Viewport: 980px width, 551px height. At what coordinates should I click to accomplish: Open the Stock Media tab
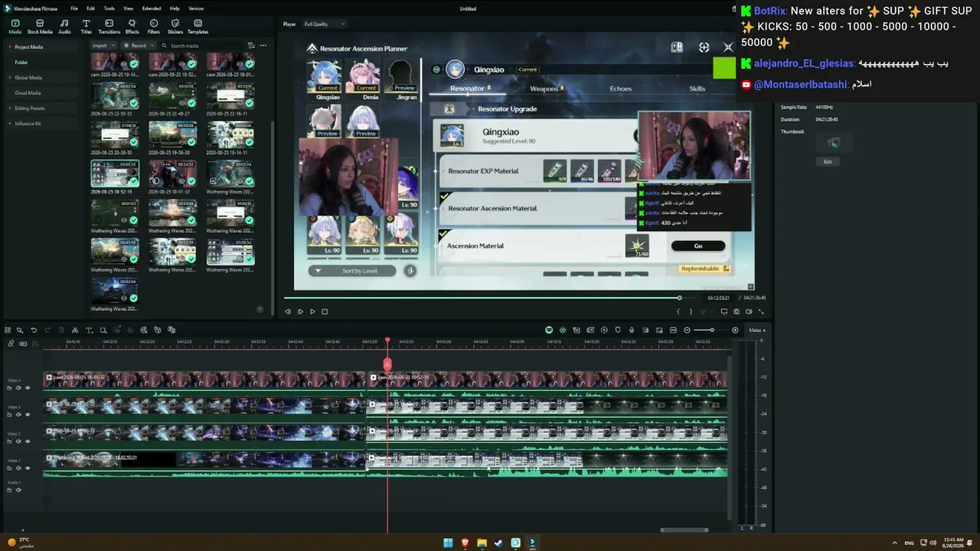tap(40, 27)
